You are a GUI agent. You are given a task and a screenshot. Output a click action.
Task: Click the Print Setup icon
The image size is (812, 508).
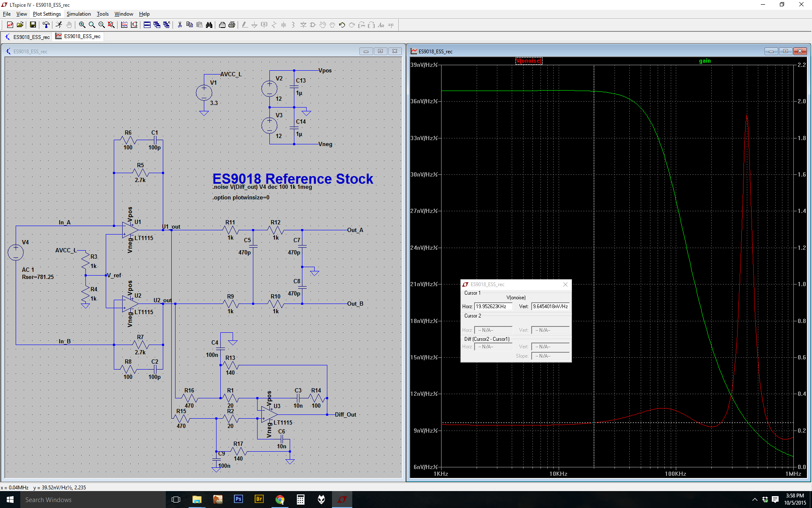coord(222,25)
